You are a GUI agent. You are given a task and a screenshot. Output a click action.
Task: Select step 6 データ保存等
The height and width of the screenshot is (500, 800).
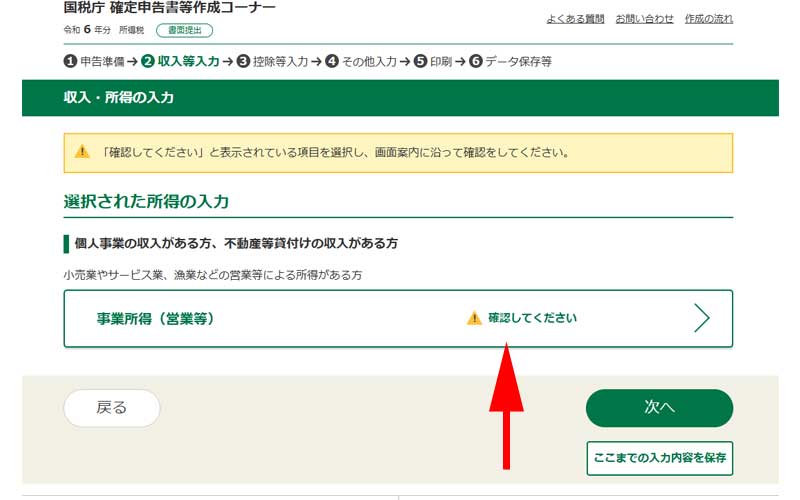coord(511,61)
